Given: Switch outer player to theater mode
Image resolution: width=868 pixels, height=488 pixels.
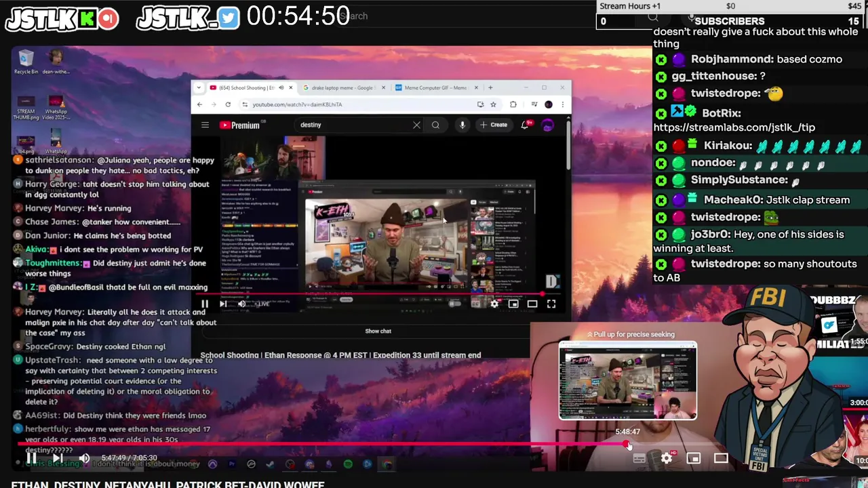Looking at the screenshot, I should [x=721, y=458].
